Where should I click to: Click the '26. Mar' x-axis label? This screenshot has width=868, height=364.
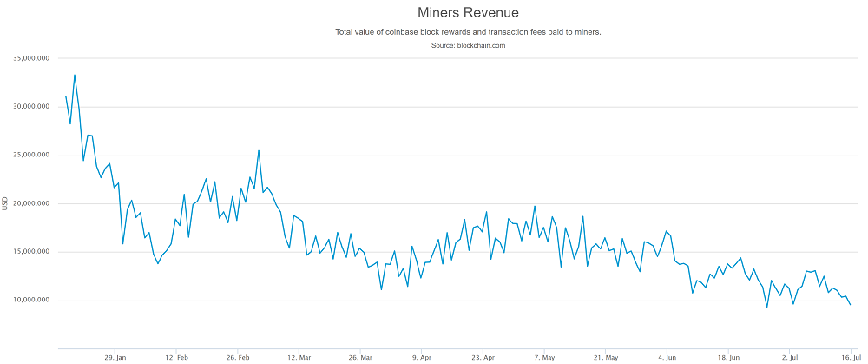[x=360, y=358]
